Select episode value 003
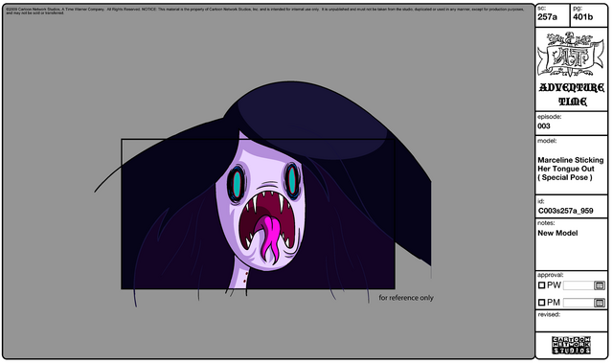 544,125
